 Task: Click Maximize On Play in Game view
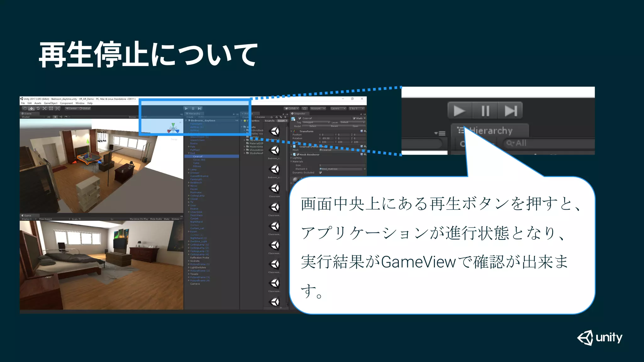coord(139,219)
